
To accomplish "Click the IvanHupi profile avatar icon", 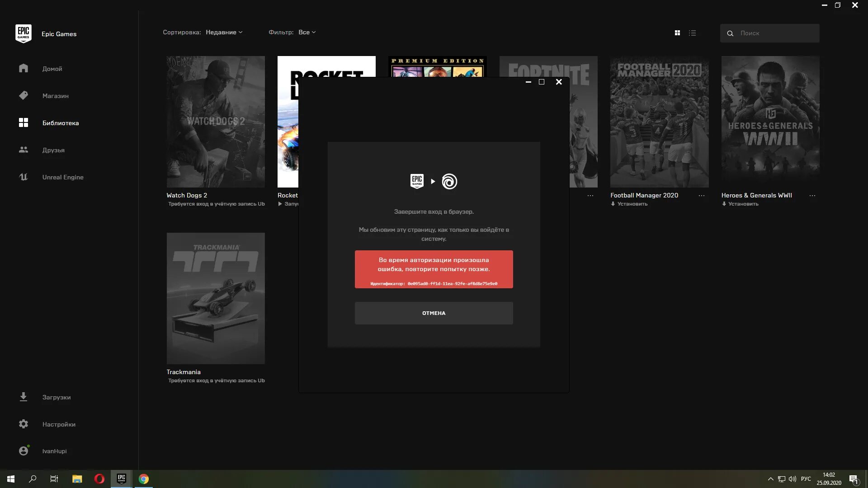I will 24,450.
